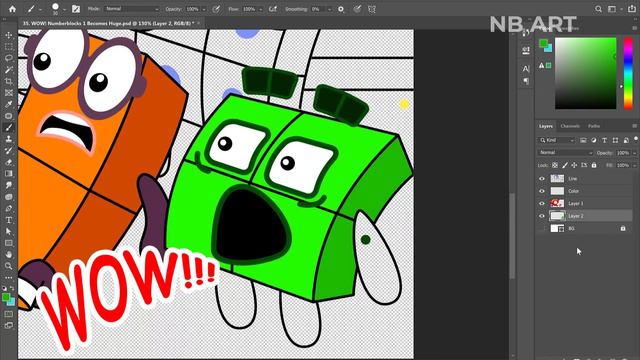Filter layers for shape layers
The height and width of the screenshot is (360, 640).
coord(615,140)
